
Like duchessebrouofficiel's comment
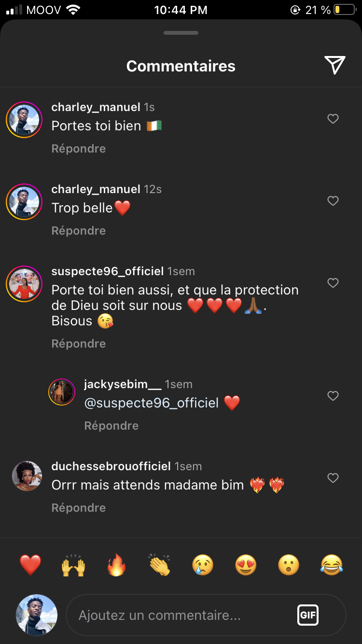(333, 478)
